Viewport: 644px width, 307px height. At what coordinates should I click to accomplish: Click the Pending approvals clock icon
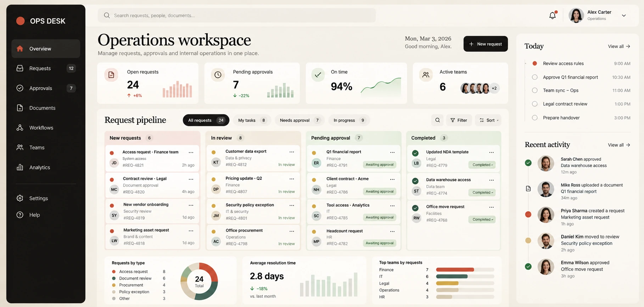tap(218, 75)
